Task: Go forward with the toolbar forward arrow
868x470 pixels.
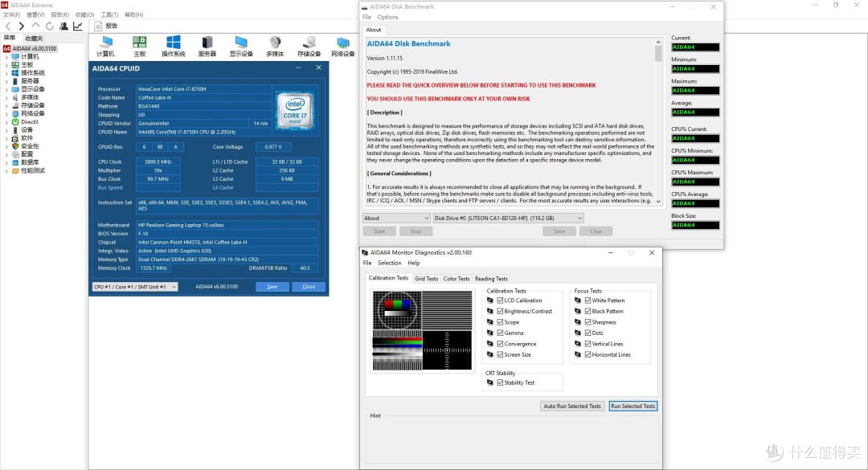Action: tap(21, 26)
